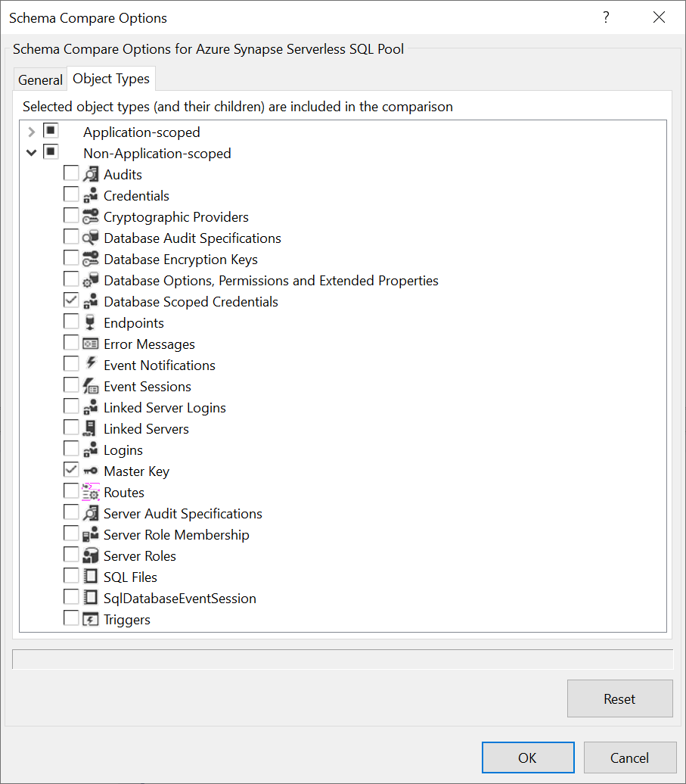
Task: Select the Linked Server Logins label
Action: pos(165,408)
